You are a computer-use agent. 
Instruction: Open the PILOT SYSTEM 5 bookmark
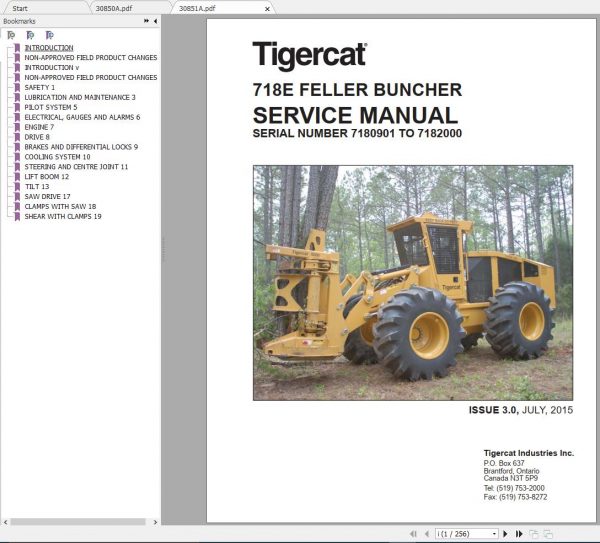51,107
